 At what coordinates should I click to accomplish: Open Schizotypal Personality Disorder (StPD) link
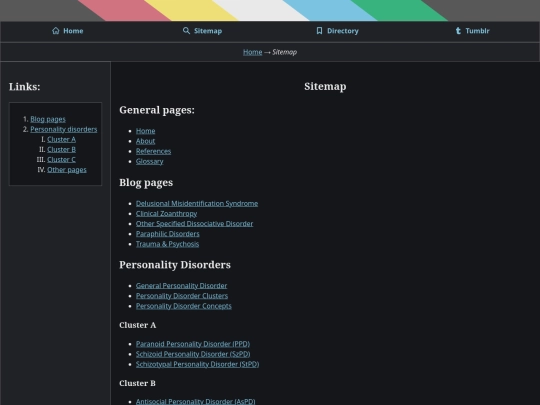point(197,364)
